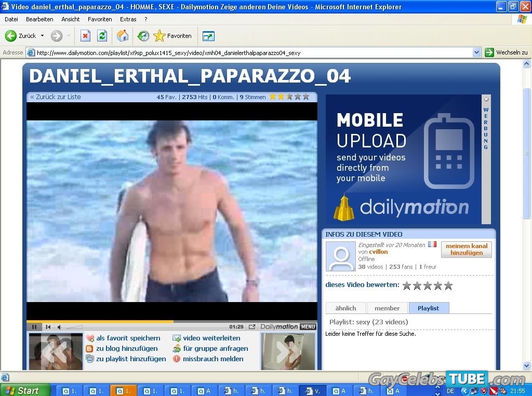The image size is (532, 396).
Task: Click the green Wechseln zu arrow
Action: point(489,52)
